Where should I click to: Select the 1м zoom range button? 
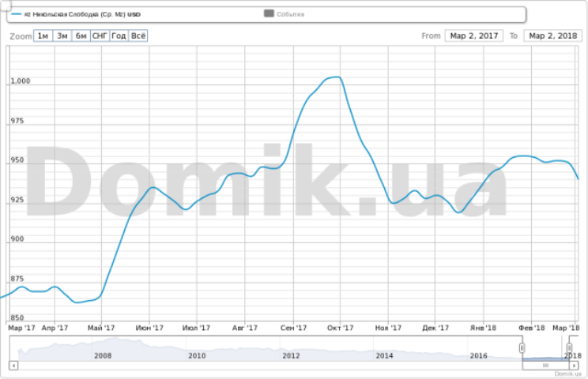43,36
